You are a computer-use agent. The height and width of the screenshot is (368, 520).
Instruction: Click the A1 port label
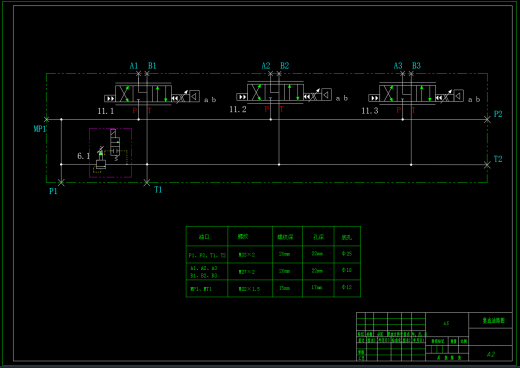pyautogui.click(x=134, y=66)
